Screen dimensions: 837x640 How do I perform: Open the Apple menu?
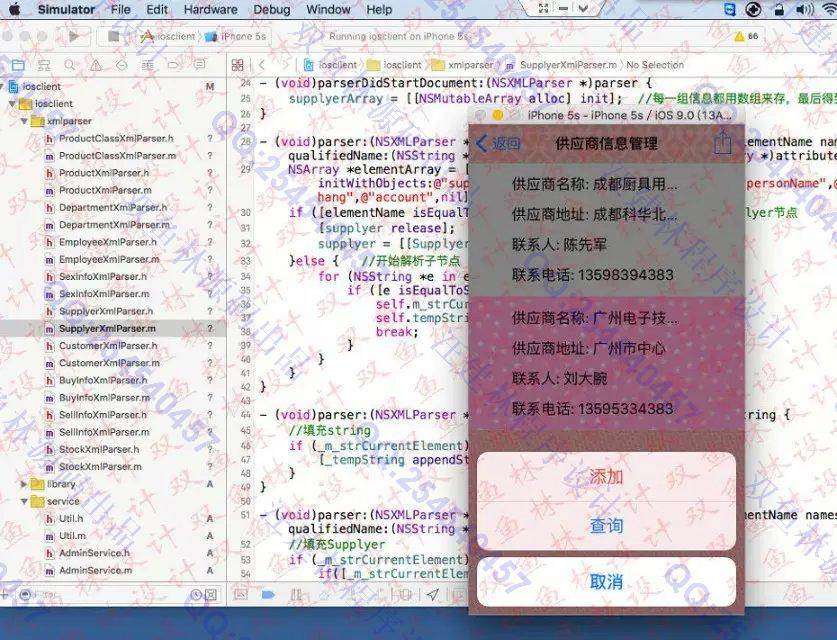pyautogui.click(x=14, y=9)
